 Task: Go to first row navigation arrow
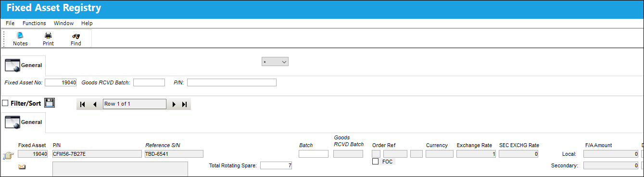[x=82, y=104]
